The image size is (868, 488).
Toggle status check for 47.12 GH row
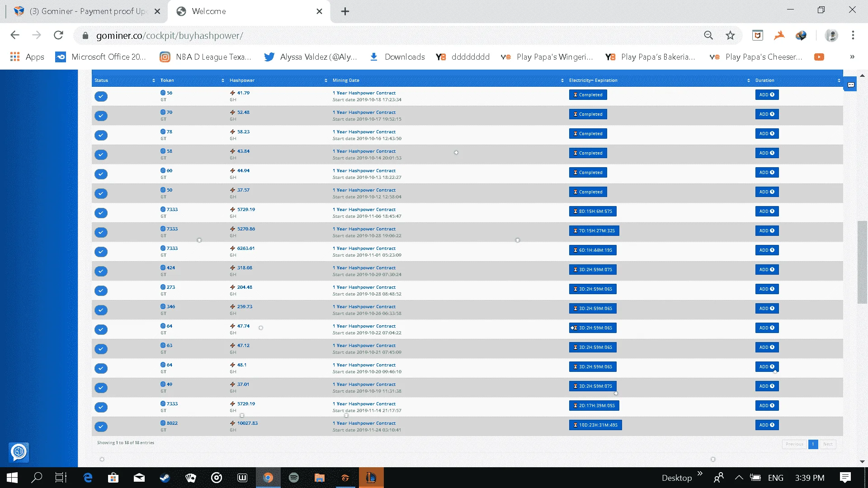101,349
